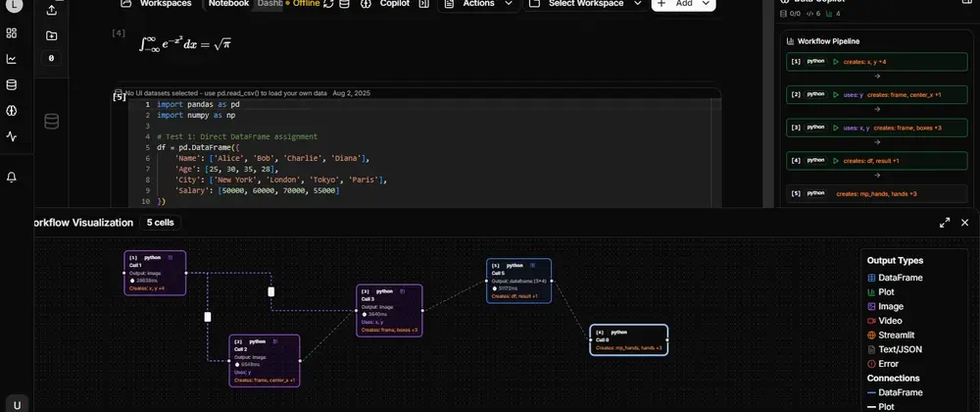Run pipeline step 1 play icon
The image size is (980, 412).
coord(836,62)
